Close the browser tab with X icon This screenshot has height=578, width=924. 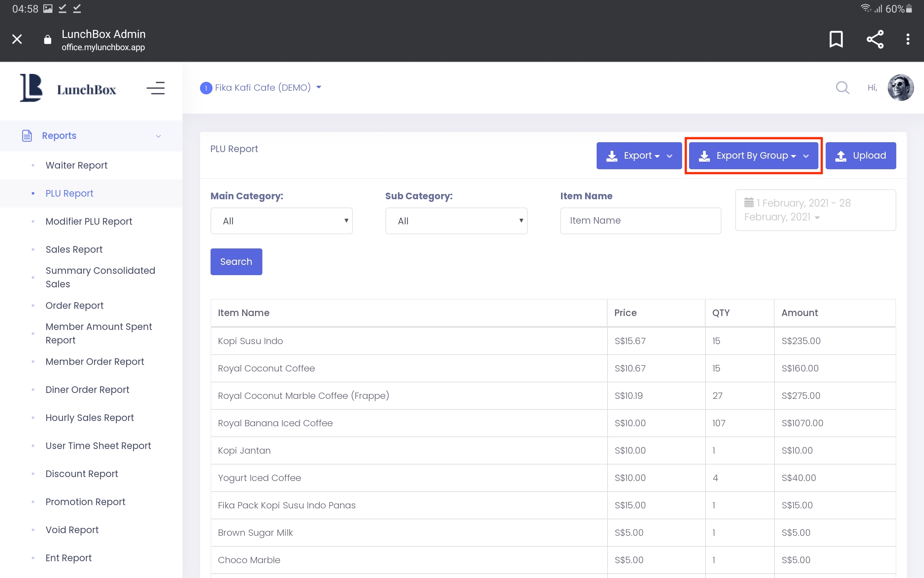click(x=17, y=39)
